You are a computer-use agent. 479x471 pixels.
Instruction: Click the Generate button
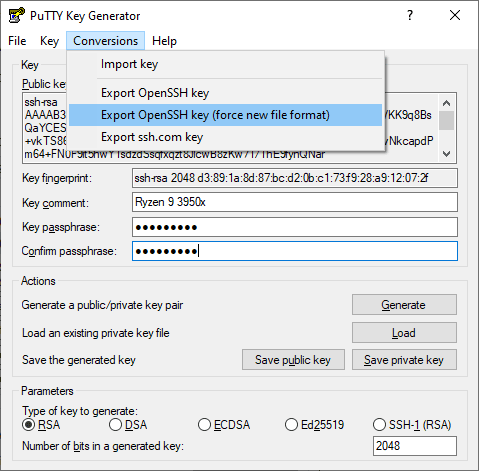[x=404, y=304]
